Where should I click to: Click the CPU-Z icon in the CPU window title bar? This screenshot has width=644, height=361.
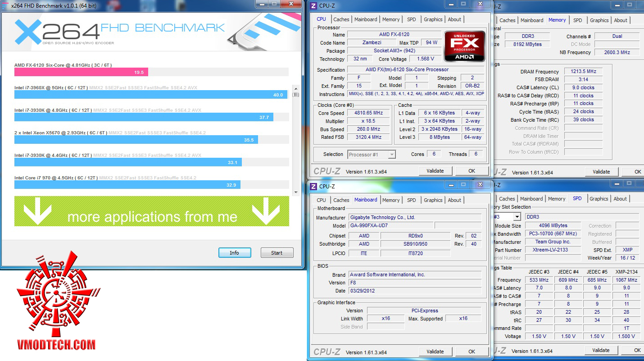[x=314, y=6]
